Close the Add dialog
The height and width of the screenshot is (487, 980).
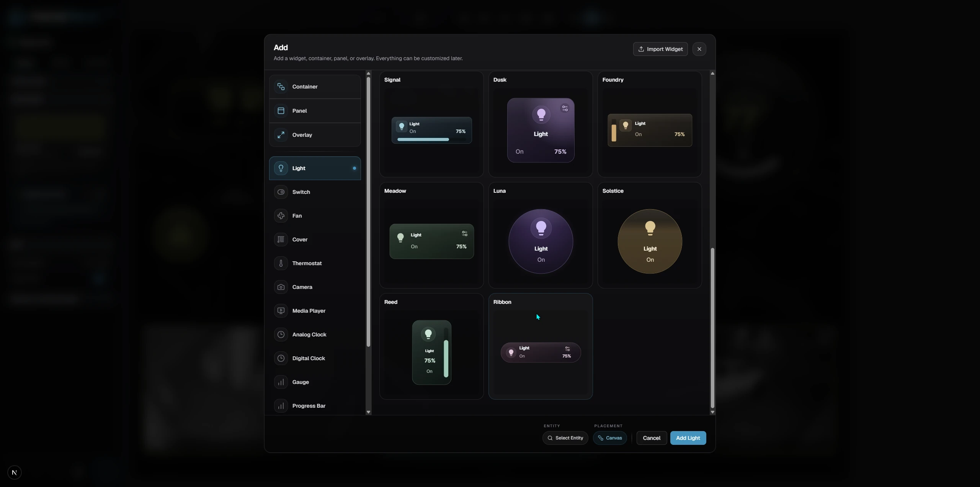pyautogui.click(x=699, y=49)
